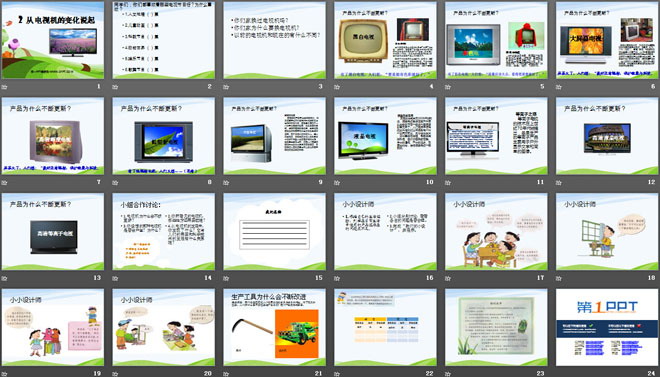Click the star icon beneath slide 14
Image resolution: width=660 pixels, height=377 pixels.
[115, 278]
